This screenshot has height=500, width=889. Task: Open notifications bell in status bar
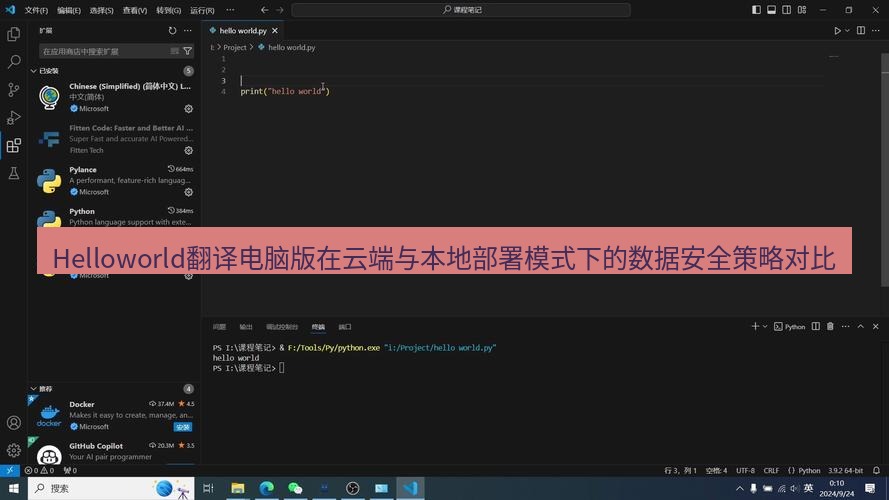pyautogui.click(x=876, y=471)
